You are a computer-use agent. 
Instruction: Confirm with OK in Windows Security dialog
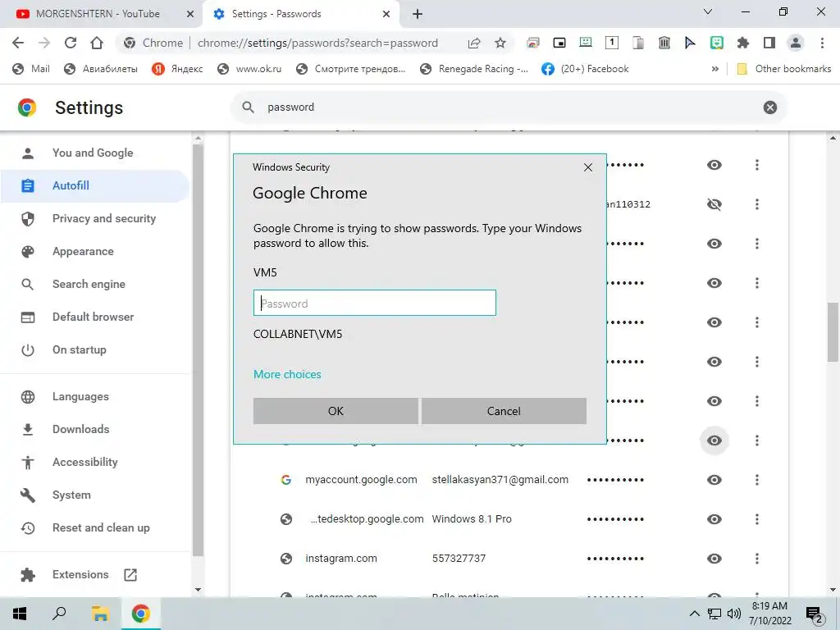[x=336, y=411]
